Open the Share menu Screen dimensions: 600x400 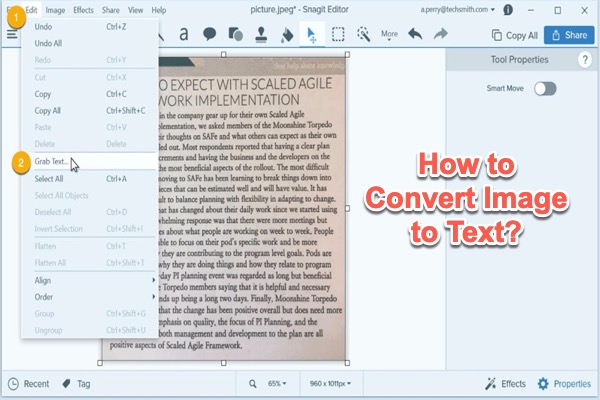click(x=111, y=10)
